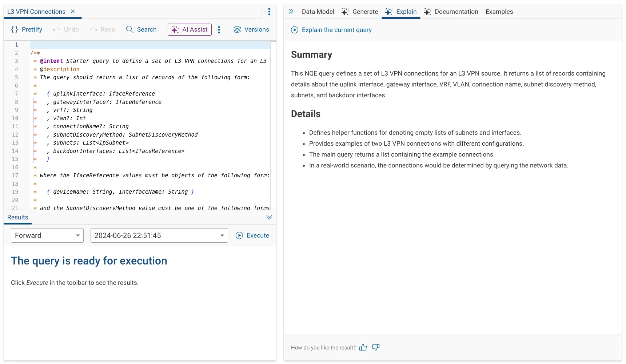Screen dimensions: 626x364
Task: Select the Explain tab
Action: pos(401,12)
